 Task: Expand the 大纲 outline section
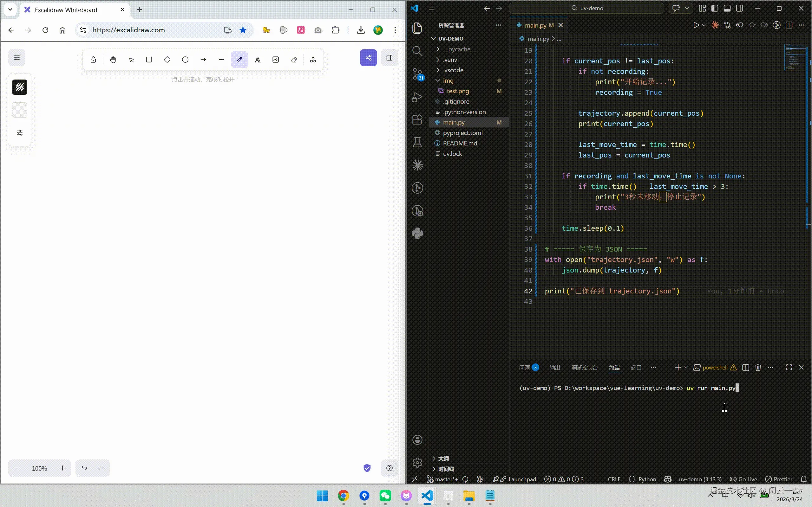pyautogui.click(x=443, y=459)
